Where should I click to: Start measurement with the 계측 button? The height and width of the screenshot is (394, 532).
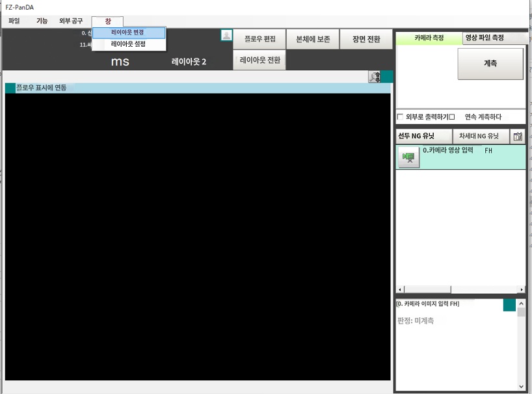(490, 64)
